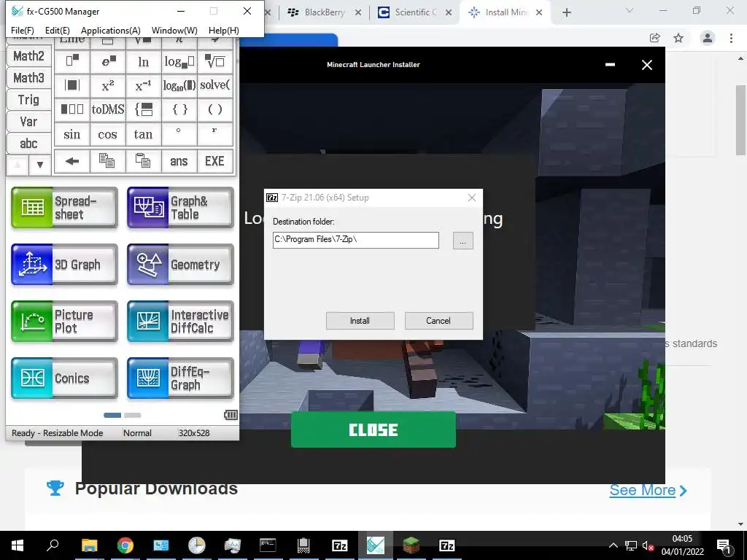
Task: Open the Conics application
Action: point(64,378)
